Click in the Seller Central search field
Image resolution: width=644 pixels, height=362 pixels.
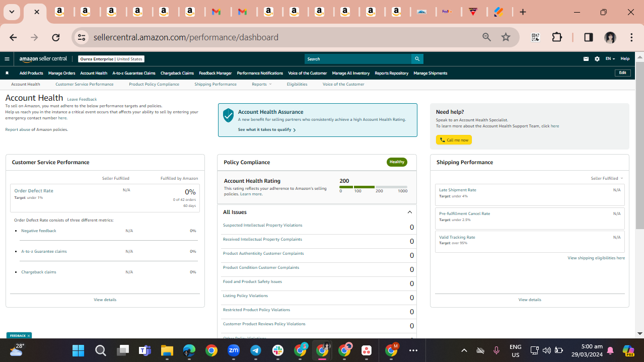358,59
